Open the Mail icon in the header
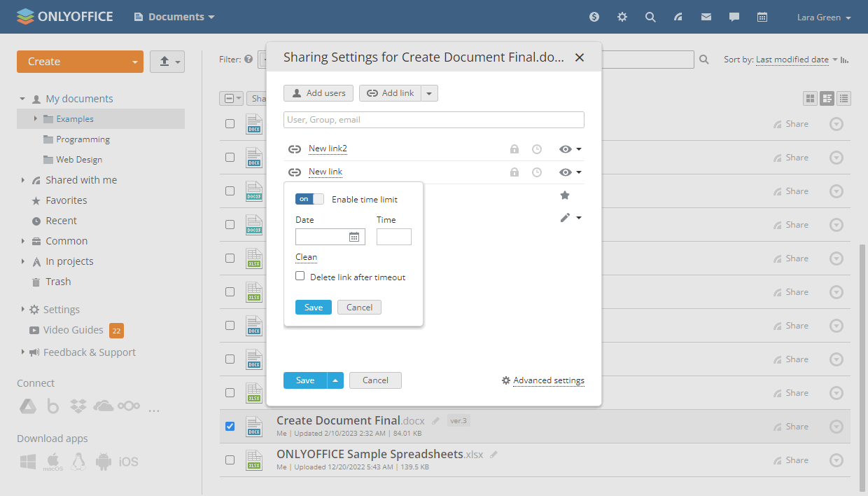 point(706,17)
